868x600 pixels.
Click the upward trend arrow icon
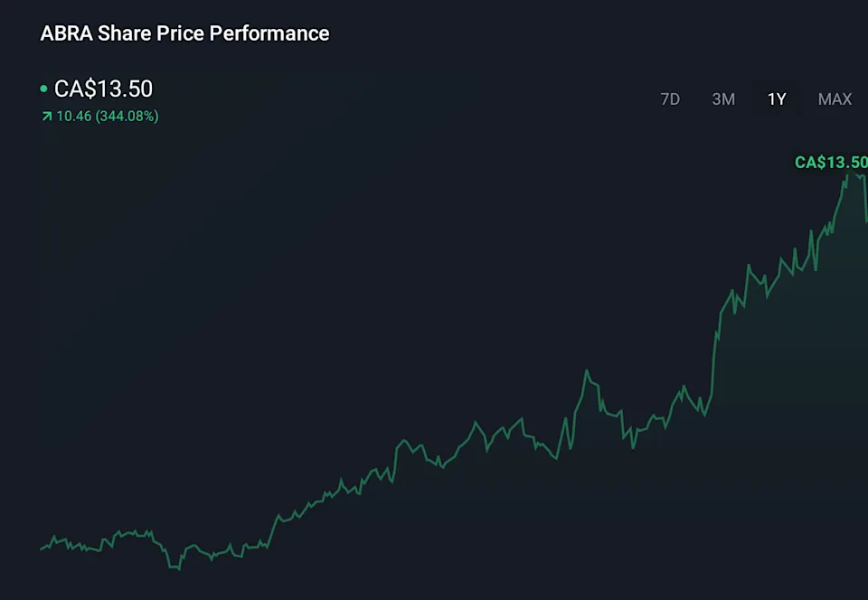coord(46,117)
